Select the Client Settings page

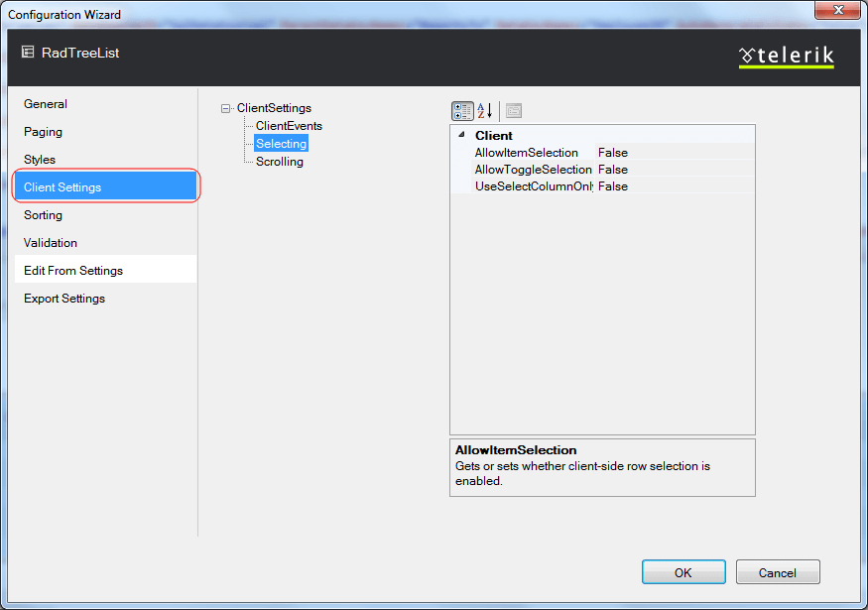[x=106, y=187]
